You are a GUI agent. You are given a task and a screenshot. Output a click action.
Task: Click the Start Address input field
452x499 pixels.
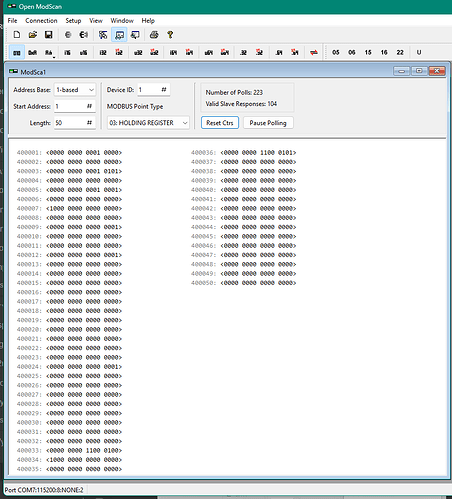pos(75,106)
